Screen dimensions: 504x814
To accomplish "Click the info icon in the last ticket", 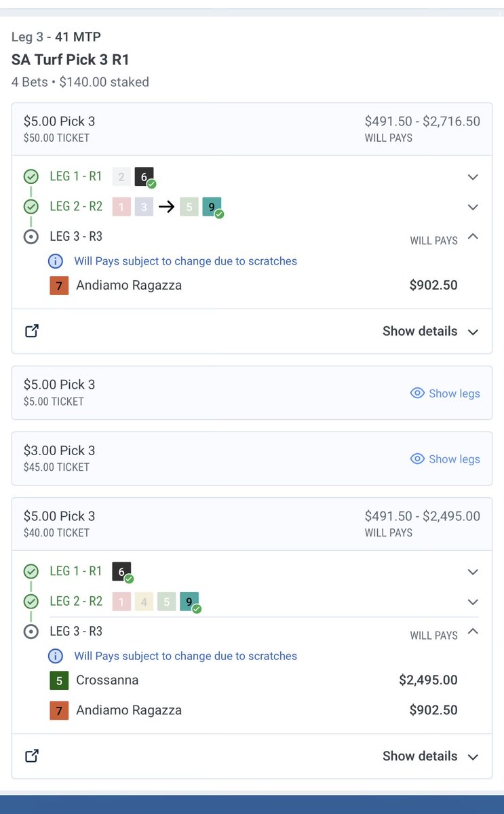I will pos(56,656).
